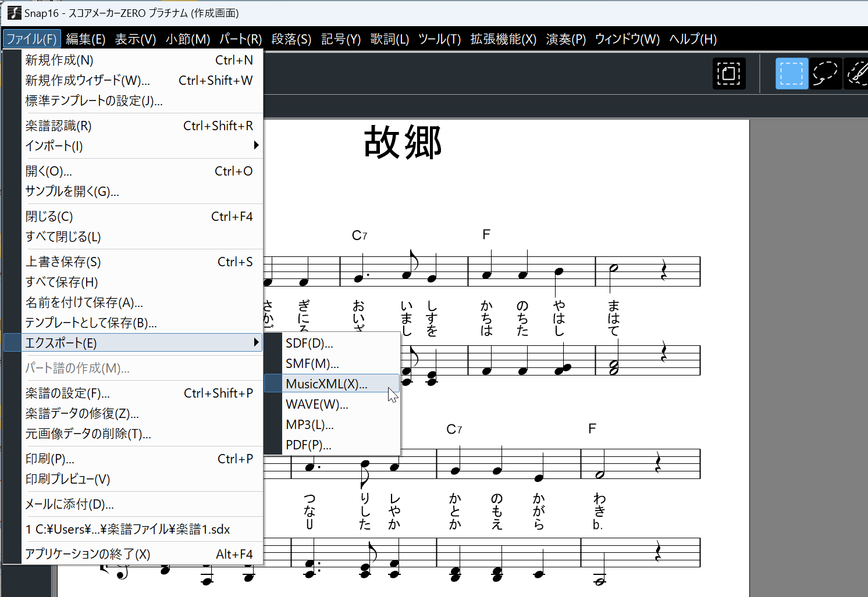Choose 新規作成ウィザード(W)... menu entry
This screenshot has width=868, height=597.
(x=142, y=80)
